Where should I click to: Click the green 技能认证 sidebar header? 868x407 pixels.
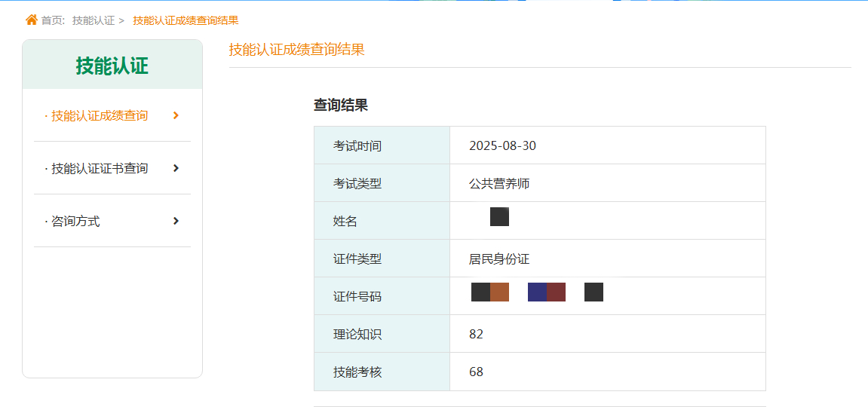[x=112, y=66]
